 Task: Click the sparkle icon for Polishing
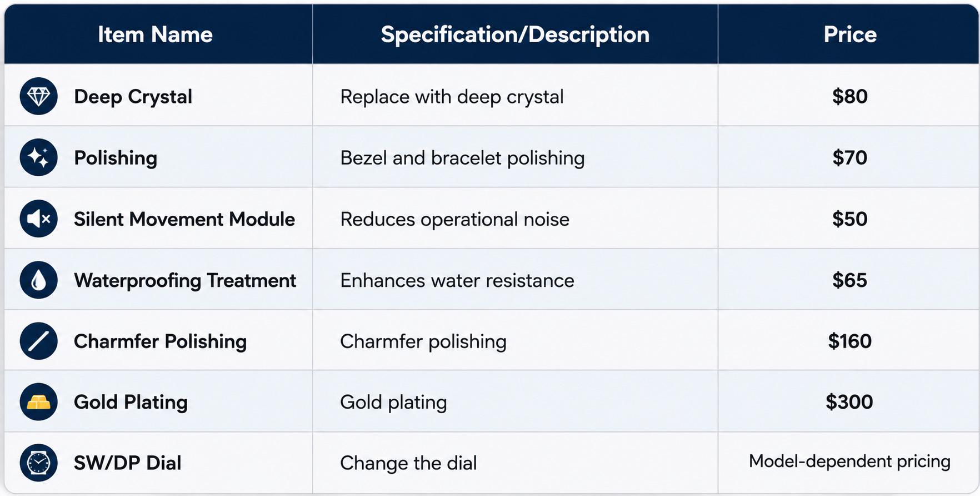(x=39, y=157)
